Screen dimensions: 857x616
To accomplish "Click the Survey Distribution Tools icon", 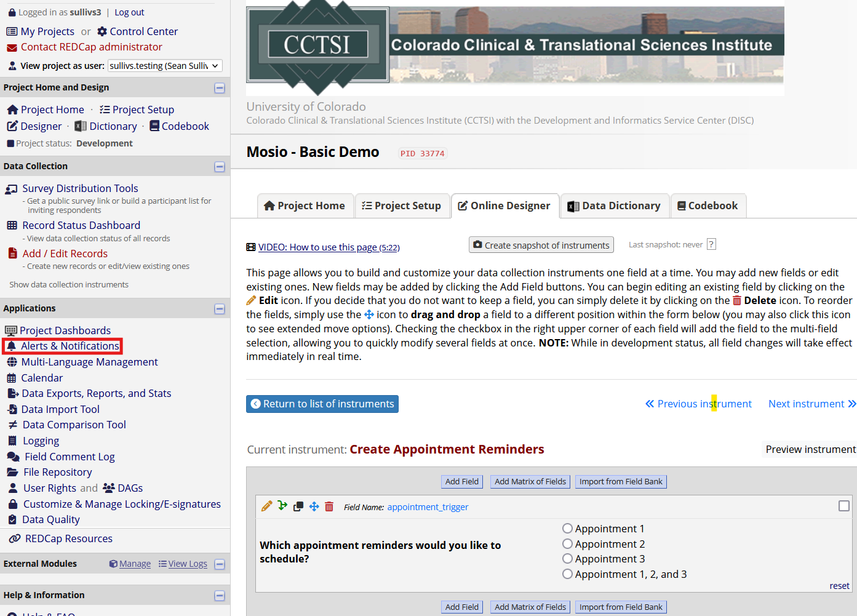I will [x=12, y=189].
